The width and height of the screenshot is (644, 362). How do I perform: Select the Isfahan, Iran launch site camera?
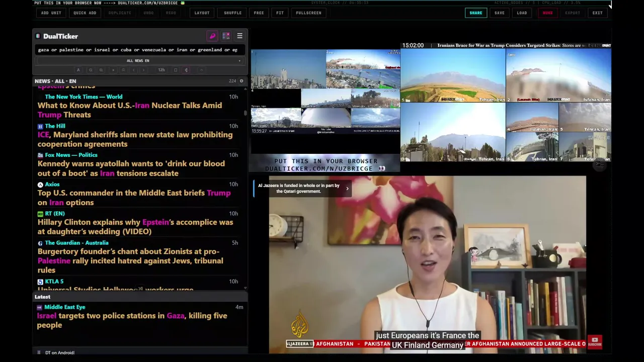click(558, 76)
